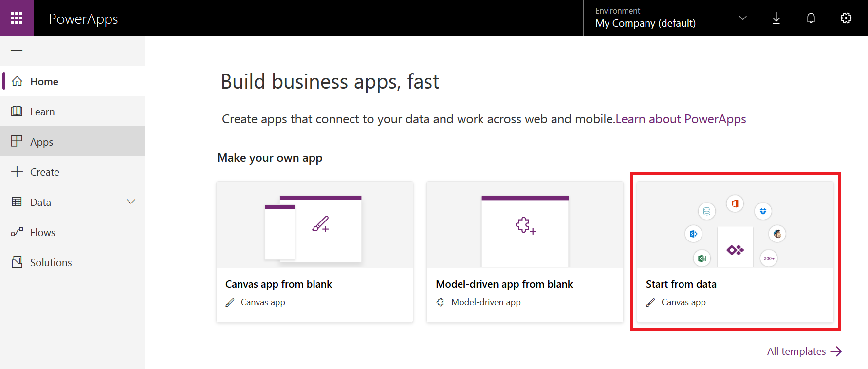Image resolution: width=868 pixels, height=369 pixels.
Task: Click the 200+ connectors badge
Action: pyautogui.click(x=769, y=258)
